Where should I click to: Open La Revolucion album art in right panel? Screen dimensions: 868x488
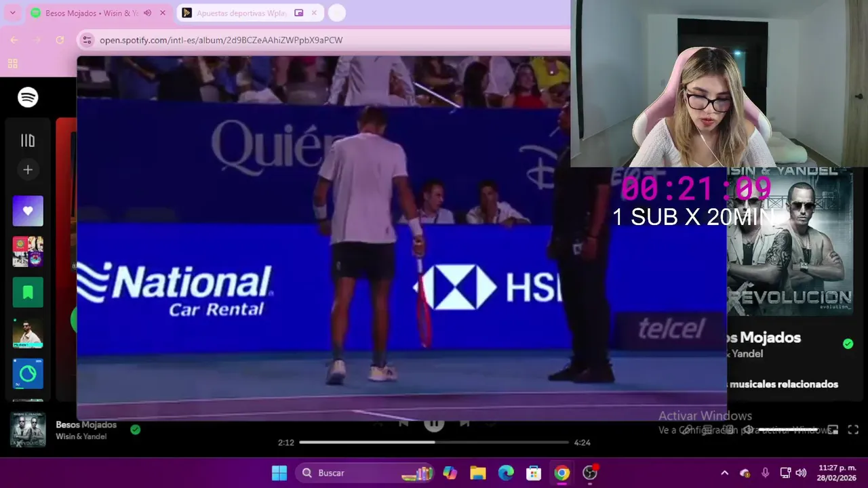click(790, 241)
